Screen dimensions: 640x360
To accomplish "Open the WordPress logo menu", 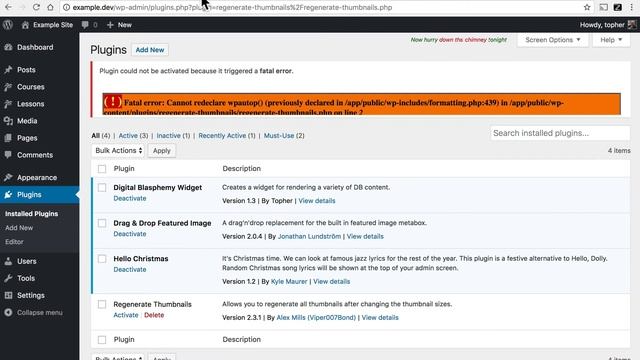I will (x=8, y=24).
